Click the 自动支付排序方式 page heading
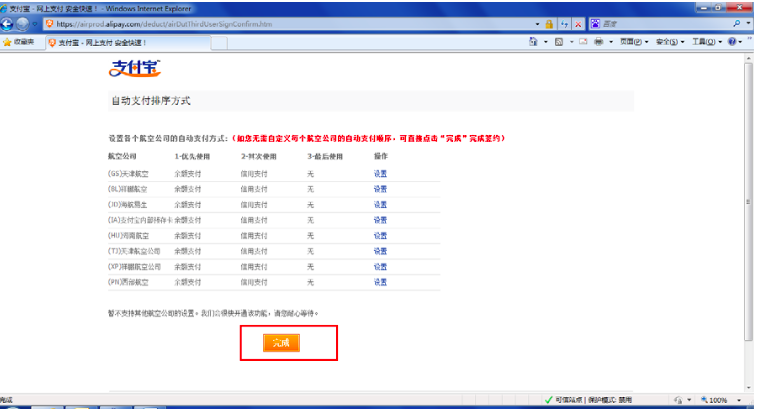Screen dimensions: 757x409 point(151,101)
